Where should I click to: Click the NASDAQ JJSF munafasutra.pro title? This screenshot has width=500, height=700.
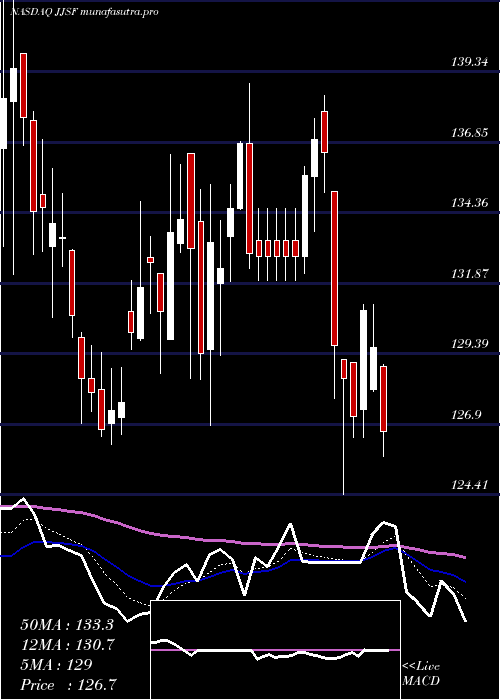tap(84, 12)
